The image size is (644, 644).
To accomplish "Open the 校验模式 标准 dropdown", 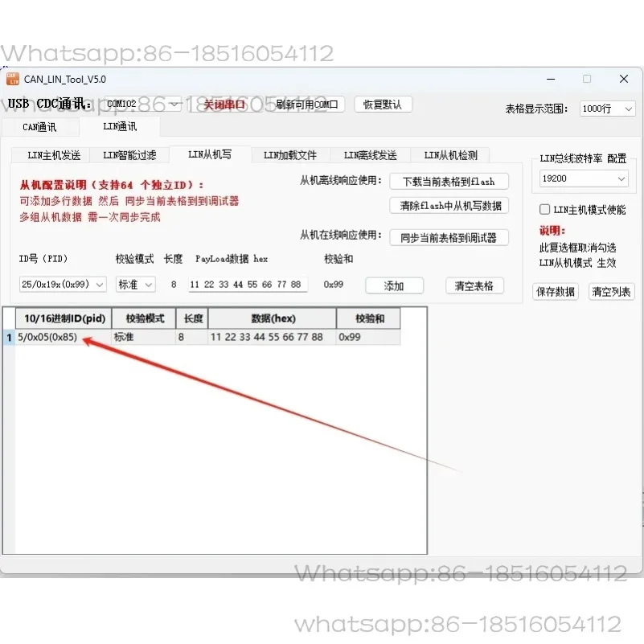I will tap(135, 285).
